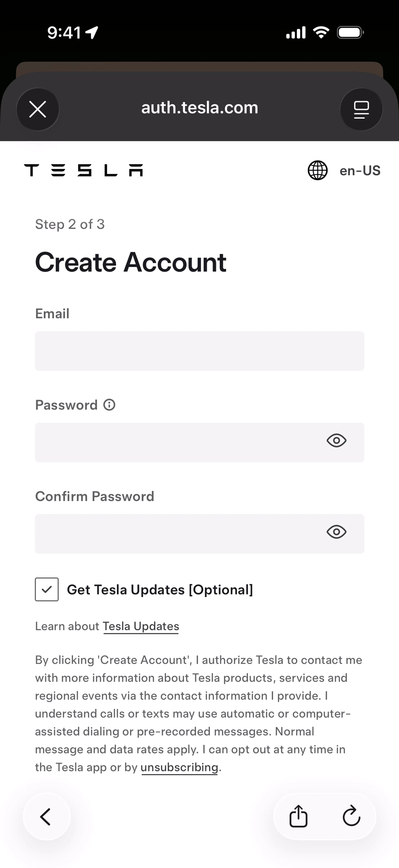Tap the Get Tesla Updates [Optional] label

coord(160,590)
